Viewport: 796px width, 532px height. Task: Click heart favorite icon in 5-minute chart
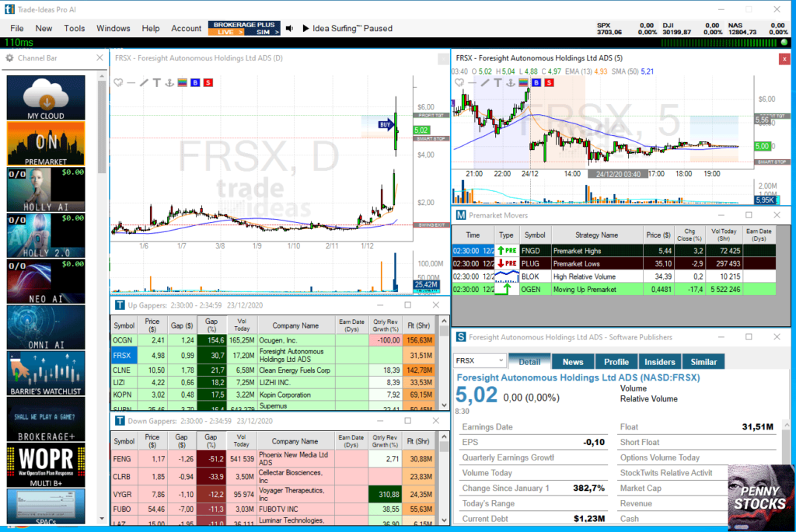pyautogui.click(x=459, y=82)
